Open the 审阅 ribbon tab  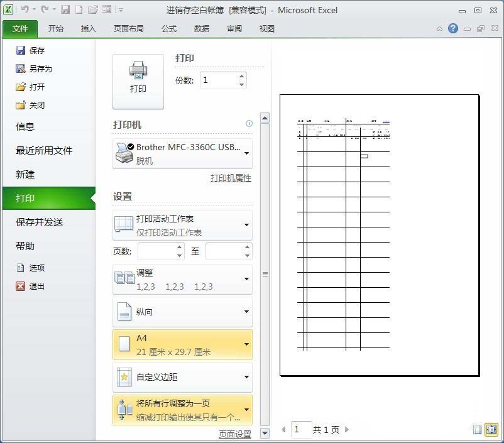(234, 29)
